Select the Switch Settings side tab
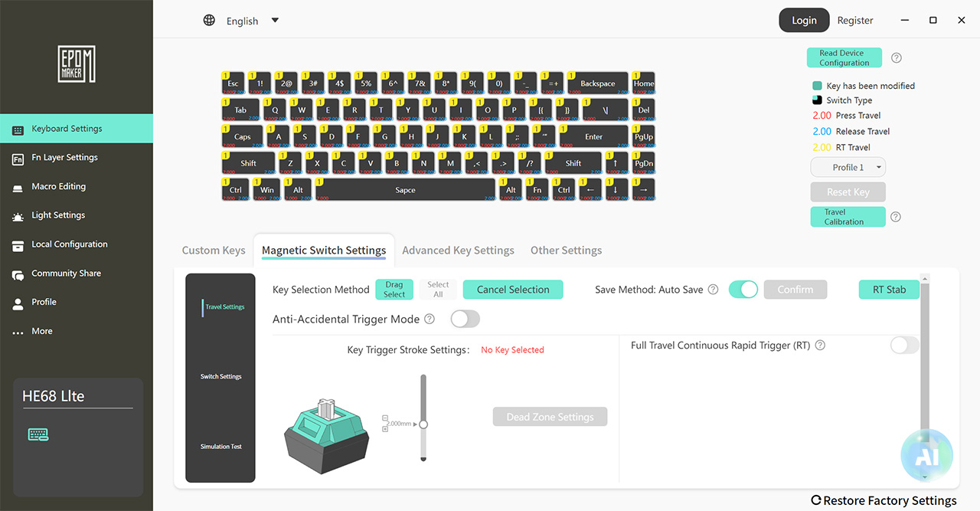The height and width of the screenshot is (511, 980). pos(220,377)
